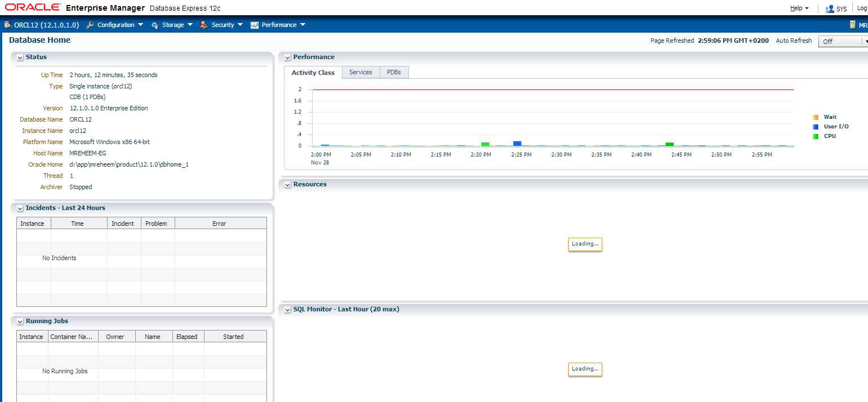
Task: Click the CDB (1 PDBs) text
Action: click(87, 97)
